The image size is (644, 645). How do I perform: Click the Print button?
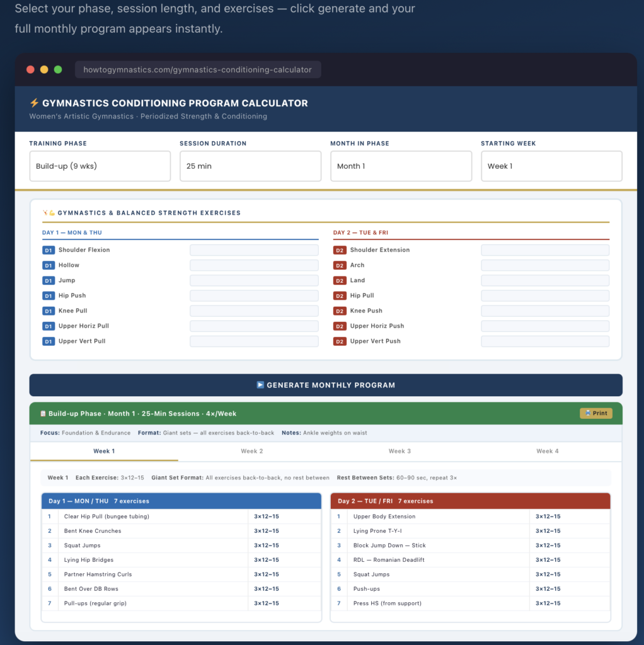tap(595, 413)
